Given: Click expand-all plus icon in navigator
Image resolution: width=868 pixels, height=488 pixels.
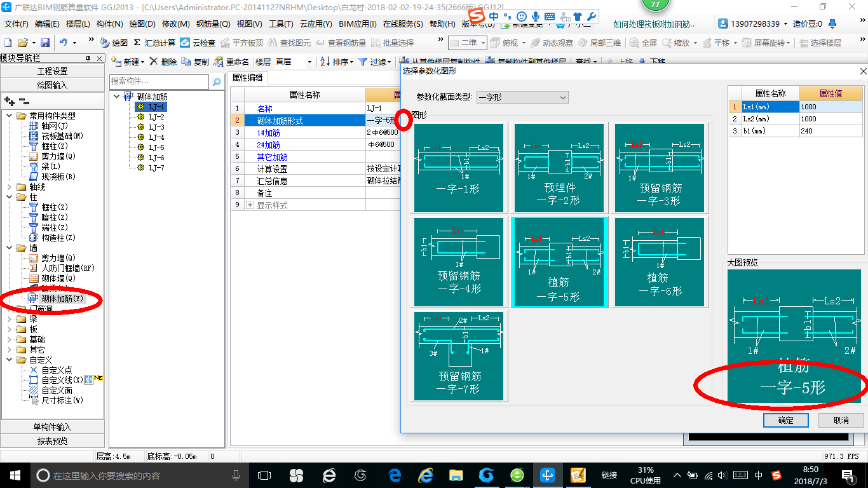Looking at the screenshot, I should point(9,100).
